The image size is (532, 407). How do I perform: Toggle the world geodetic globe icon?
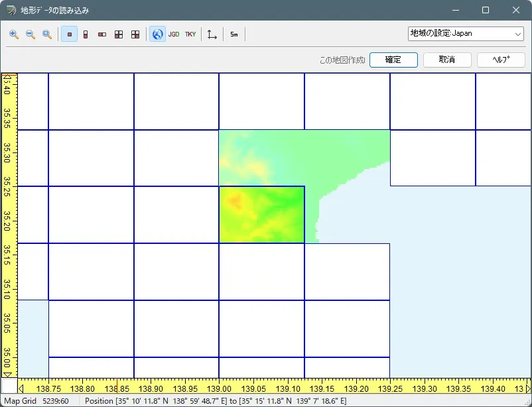coord(157,34)
